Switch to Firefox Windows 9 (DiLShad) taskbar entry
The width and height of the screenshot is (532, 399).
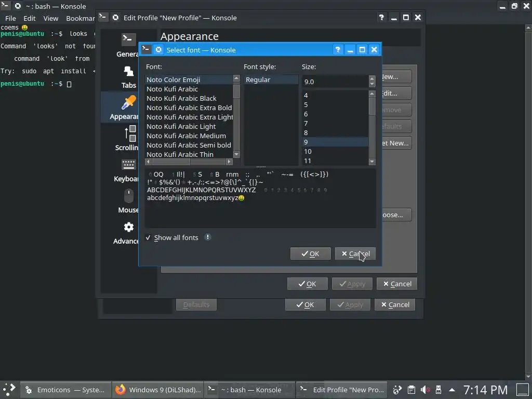(158, 390)
